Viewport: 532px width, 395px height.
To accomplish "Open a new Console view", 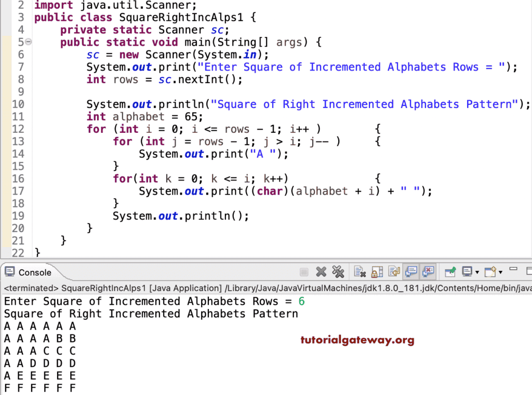I will tap(491, 271).
